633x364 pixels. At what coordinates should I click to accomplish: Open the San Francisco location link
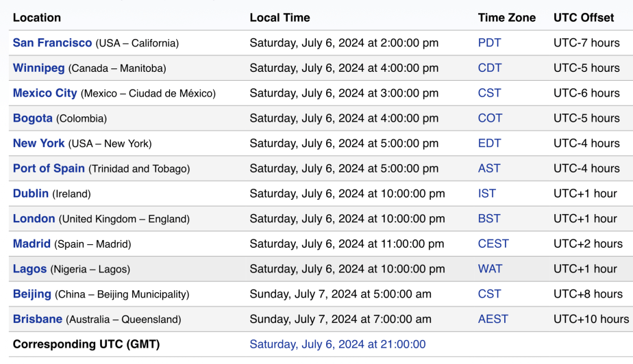click(x=52, y=43)
